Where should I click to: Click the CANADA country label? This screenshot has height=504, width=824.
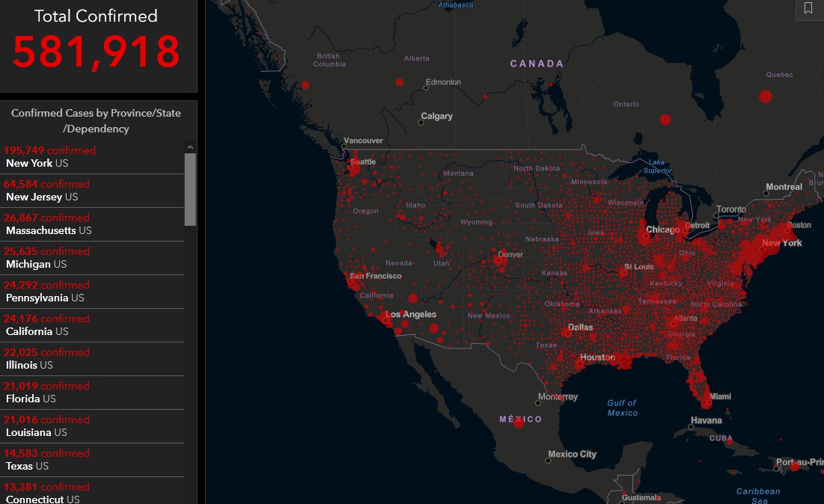tap(537, 64)
